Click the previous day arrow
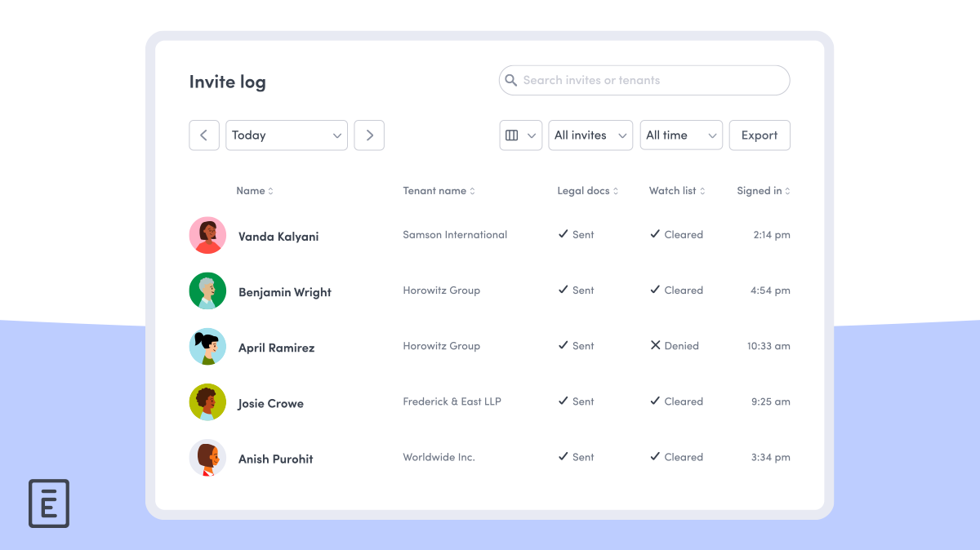 click(204, 135)
